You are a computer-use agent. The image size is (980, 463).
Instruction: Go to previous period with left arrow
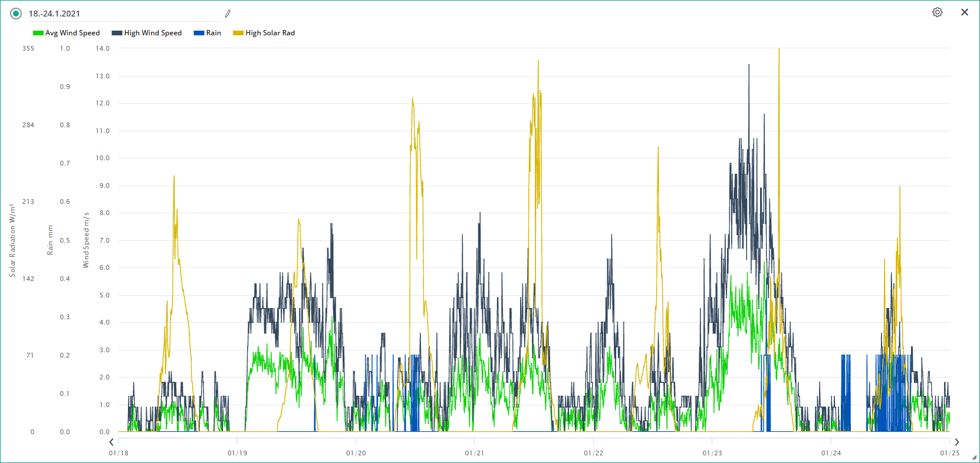[x=111, y=442]
